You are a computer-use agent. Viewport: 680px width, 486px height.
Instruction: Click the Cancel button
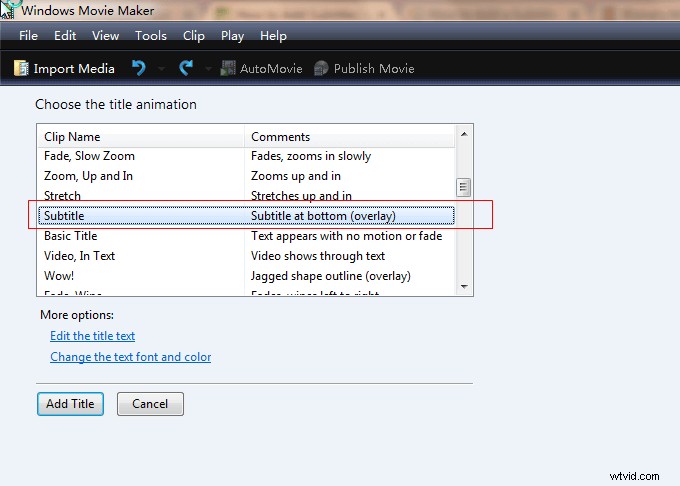[x=150, y=404]
